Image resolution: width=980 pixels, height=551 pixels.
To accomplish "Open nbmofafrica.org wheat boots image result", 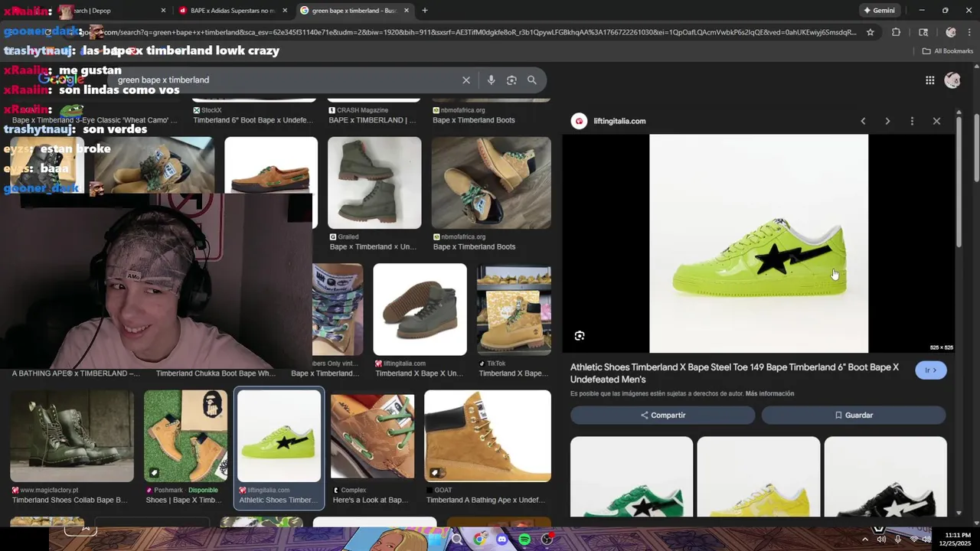I will pos(491,183).
